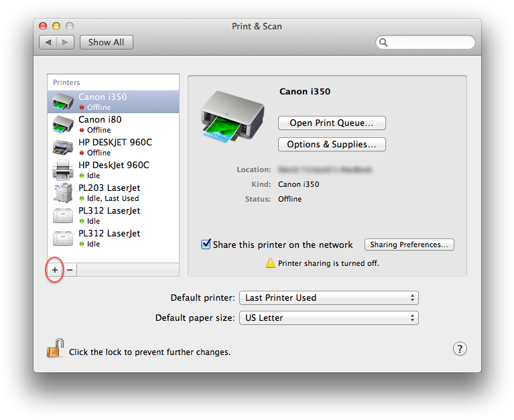Click the search field in toolbar

pyautogui.click(x=429, y=42)
